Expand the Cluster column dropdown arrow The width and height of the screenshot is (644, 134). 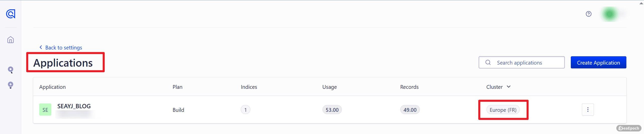(x=509, y=87)
